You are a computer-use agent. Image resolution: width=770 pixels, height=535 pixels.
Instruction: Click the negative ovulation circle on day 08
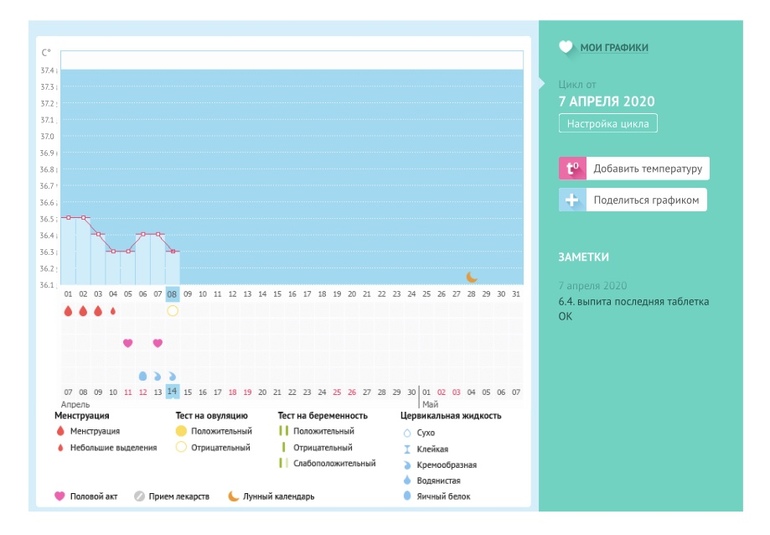(172, 311)
